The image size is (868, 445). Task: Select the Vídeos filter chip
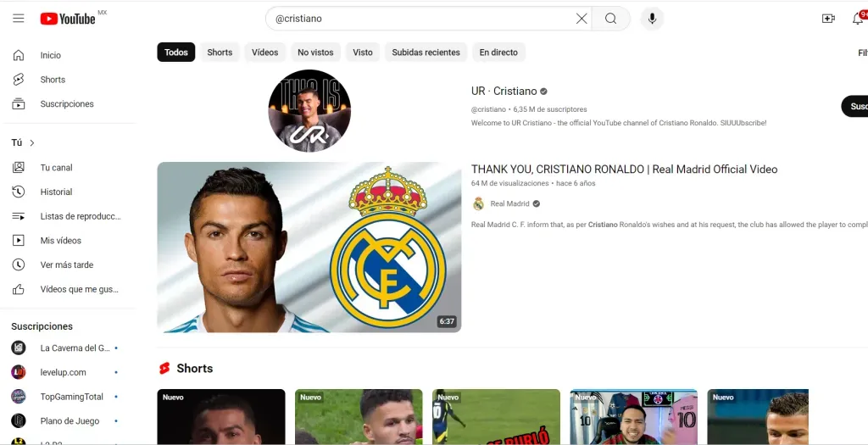pos(264,53)
